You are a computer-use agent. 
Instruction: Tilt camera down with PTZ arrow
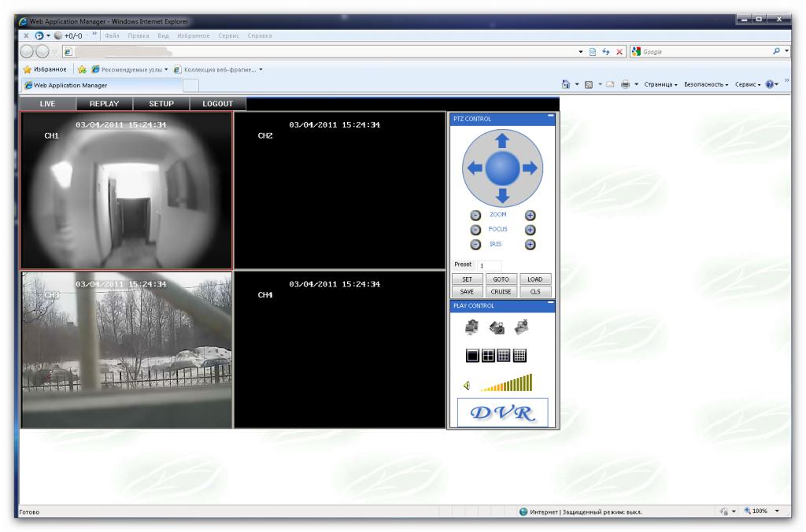pyautogui.click(x=502, y=194)
